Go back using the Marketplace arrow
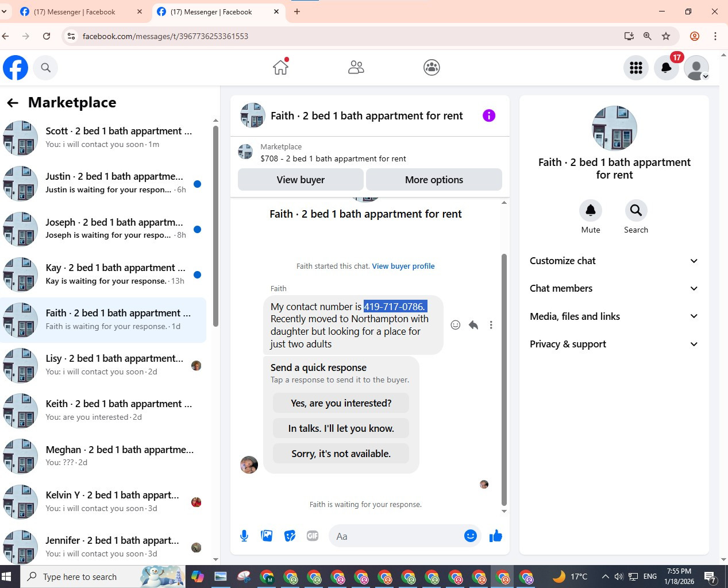 tap(13, 103)
